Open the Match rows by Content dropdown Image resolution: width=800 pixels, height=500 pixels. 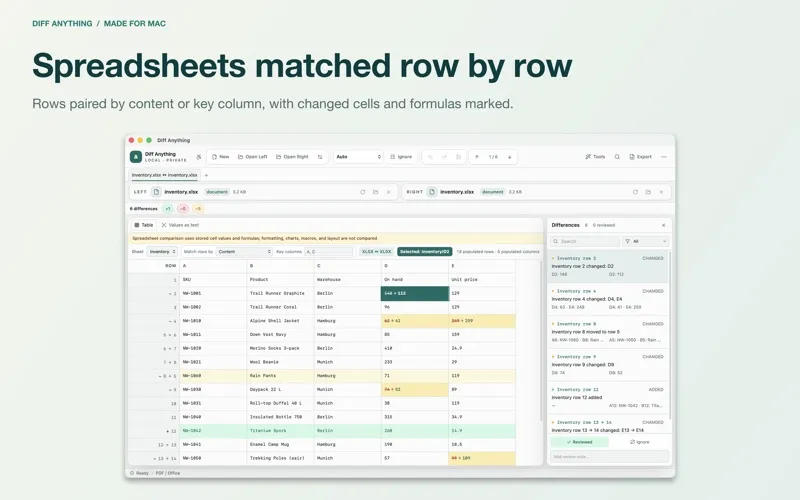click(244, 252)
